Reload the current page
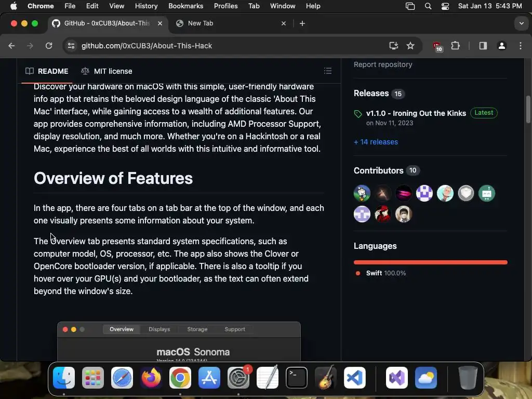Screen dimensions: 532x399 (x=49, y=46)
